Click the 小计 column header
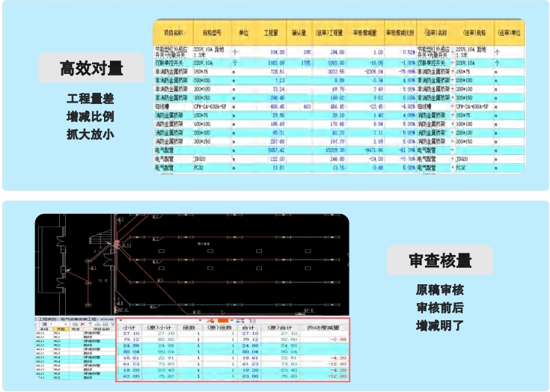The width and height of the screenshot is (550, 392). 128,326
